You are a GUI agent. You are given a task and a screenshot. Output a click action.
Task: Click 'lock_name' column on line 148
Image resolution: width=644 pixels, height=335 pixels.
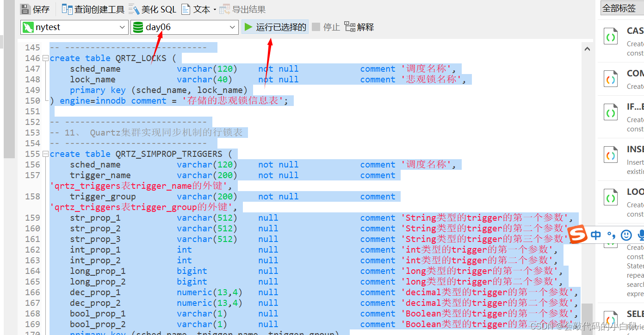point(93,80)
